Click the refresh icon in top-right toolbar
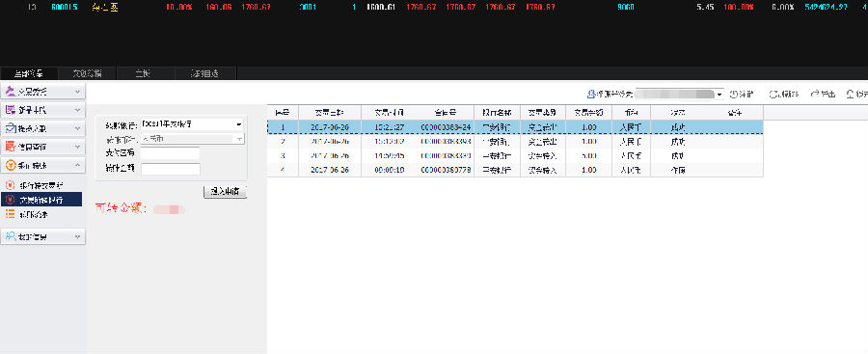Viewport: 868px width, 354px height. [x=773, y=95]
